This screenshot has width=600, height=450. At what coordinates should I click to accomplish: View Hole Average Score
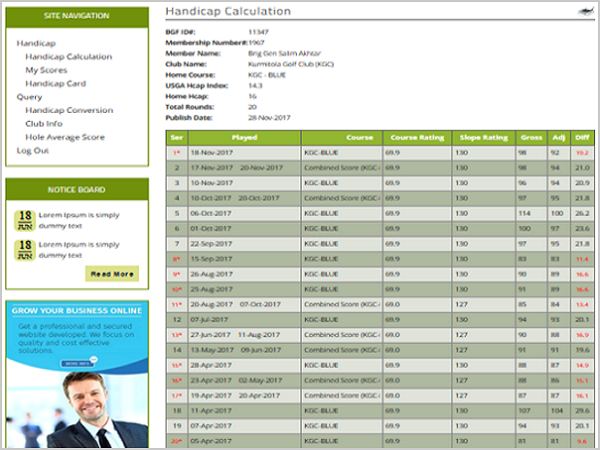click(65, 137)
